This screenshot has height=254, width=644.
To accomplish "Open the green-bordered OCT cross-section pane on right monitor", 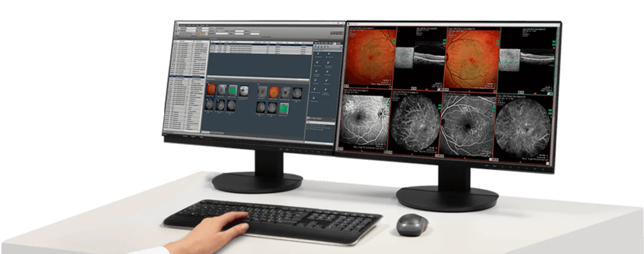I will pyautogui.click(x=528, y=60).
